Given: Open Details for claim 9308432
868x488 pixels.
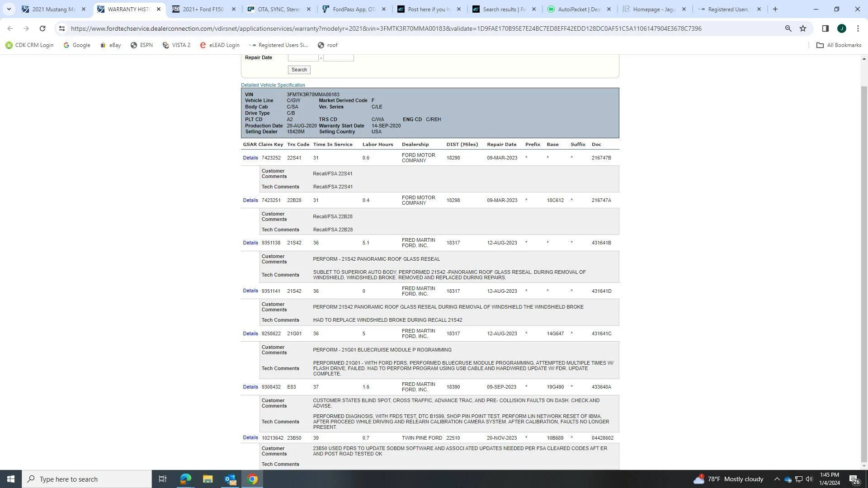Looking at the screenshot, I should tap(250, 387).
